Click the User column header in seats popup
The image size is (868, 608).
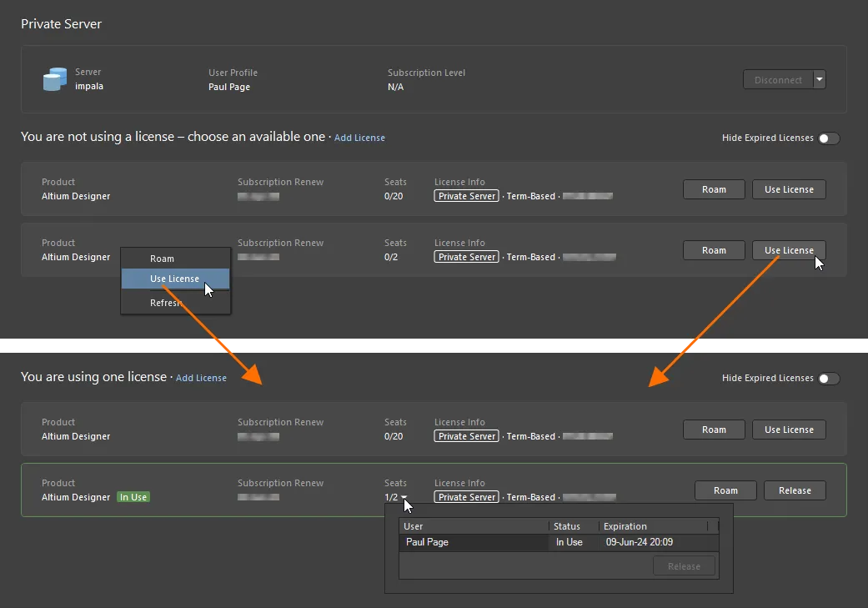474,526
